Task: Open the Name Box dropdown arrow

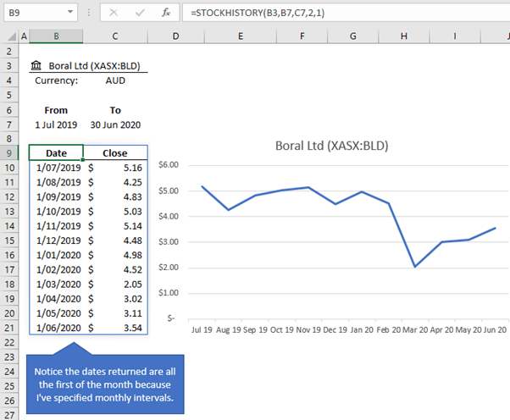Action: click(x=70, y=13)
